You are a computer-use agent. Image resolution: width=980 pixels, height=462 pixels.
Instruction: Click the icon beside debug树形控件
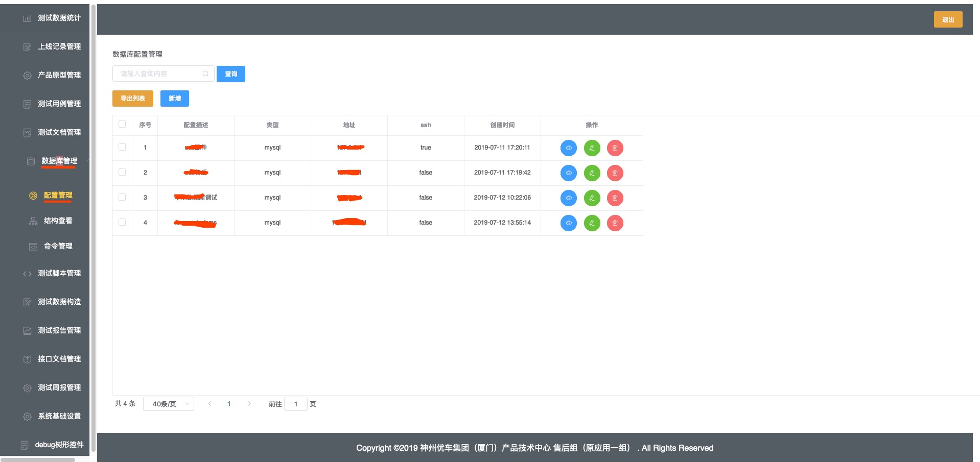24,445
